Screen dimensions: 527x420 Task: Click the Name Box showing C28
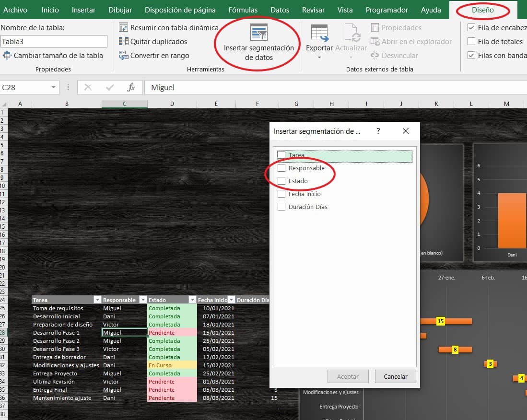(25, 87)
